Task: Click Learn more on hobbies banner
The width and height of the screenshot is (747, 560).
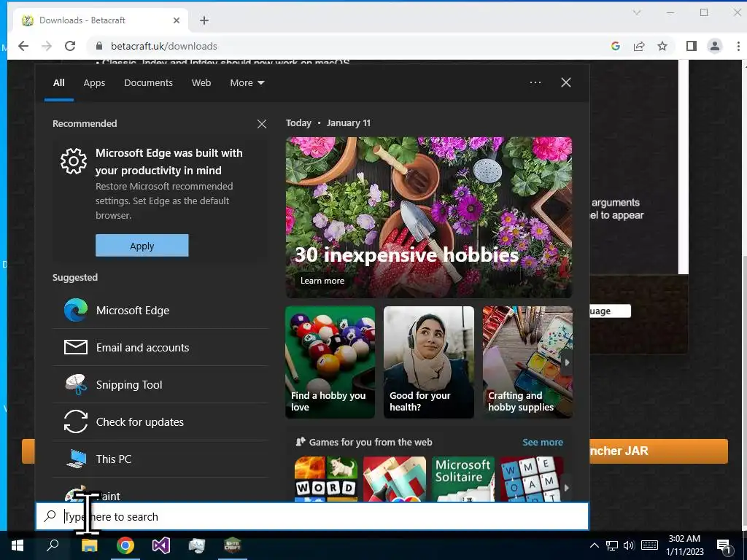Action: [x=322, y=281]
